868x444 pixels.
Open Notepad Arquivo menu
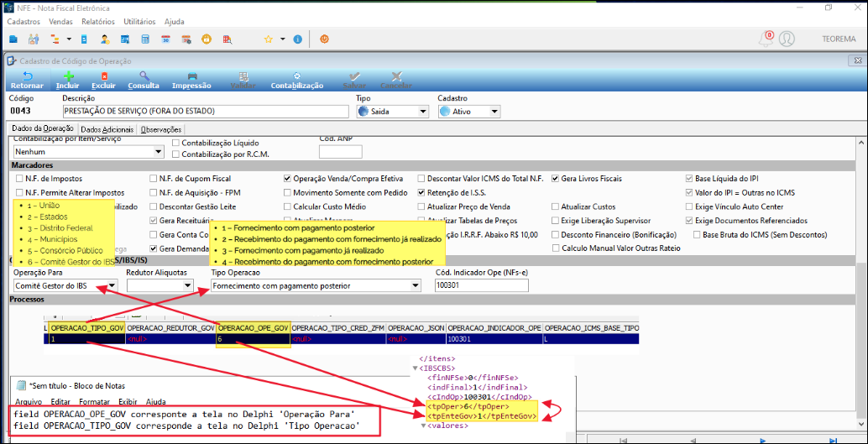[28, 401]
